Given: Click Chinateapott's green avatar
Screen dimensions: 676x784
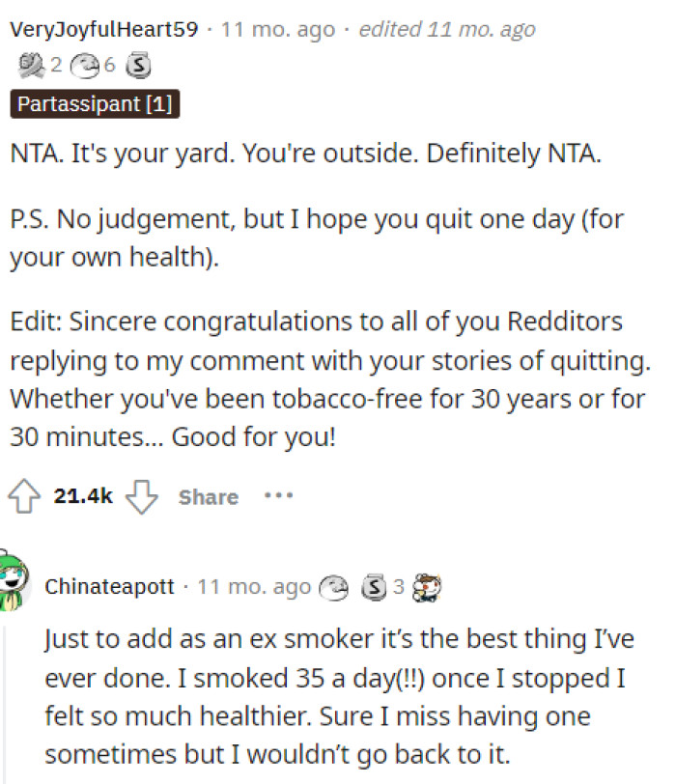Looking at the screenshot, I should click(13, 584).
